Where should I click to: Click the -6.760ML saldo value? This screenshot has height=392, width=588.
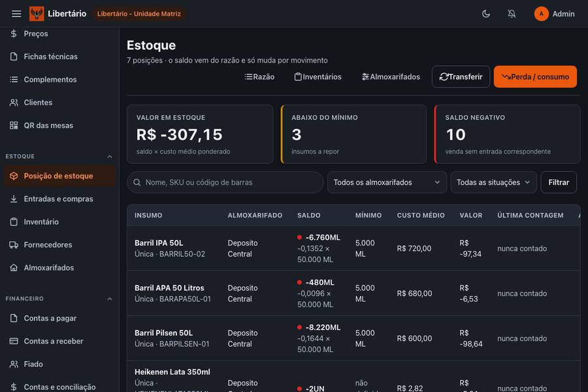click(323, 237)
